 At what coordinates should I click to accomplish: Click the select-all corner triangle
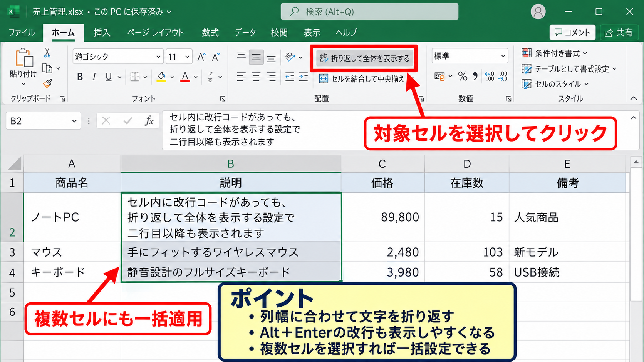(14, 163)
